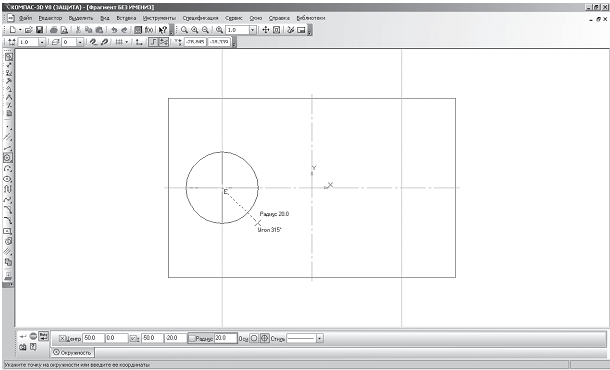Image resolution: width=610 pixels, height=370 pixels.
Task: Select the Ellipse tool in left toolbar
Action: (8, 179)
